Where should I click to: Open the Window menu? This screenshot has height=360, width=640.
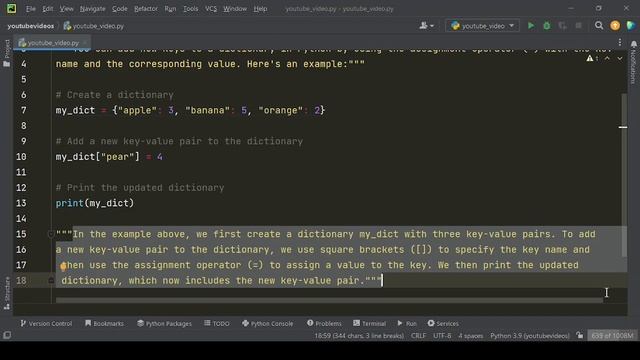(235, 9)
